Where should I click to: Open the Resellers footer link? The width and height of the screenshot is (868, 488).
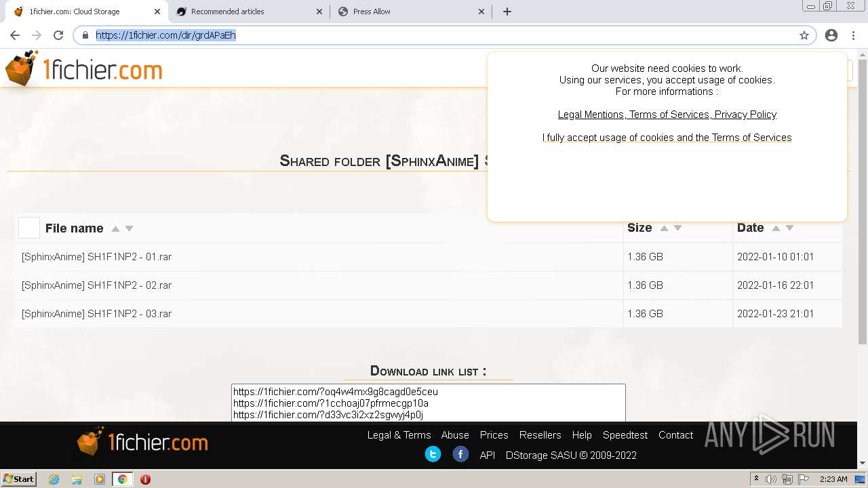click(540, 435)
